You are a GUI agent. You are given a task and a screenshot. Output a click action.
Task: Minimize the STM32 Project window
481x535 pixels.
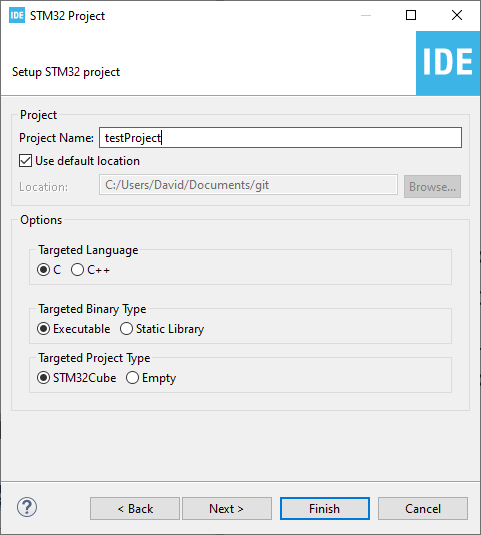click(366, 15)
